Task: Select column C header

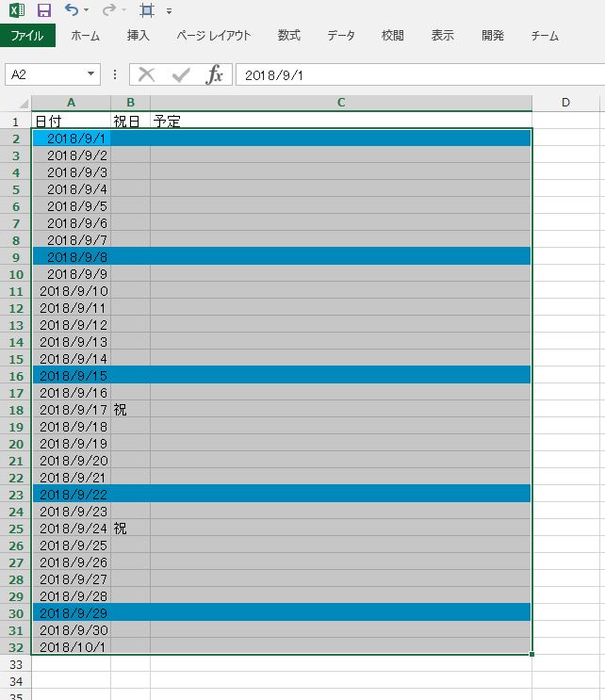Action: coord(341,103)
